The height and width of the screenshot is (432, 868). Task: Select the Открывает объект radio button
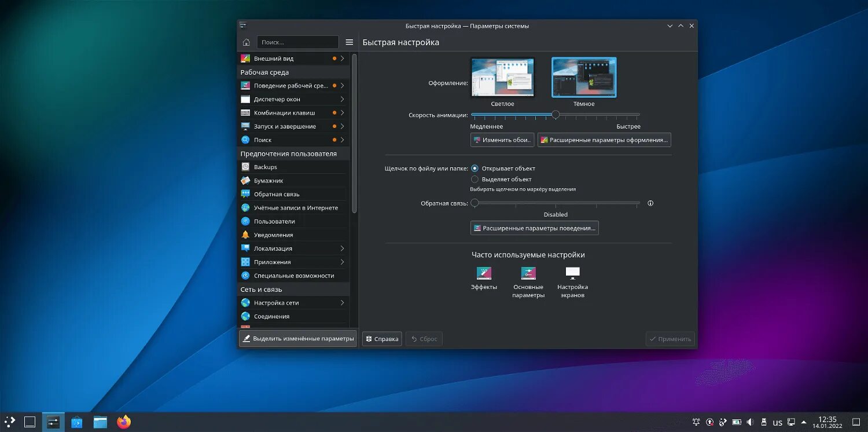coord(475,168)
